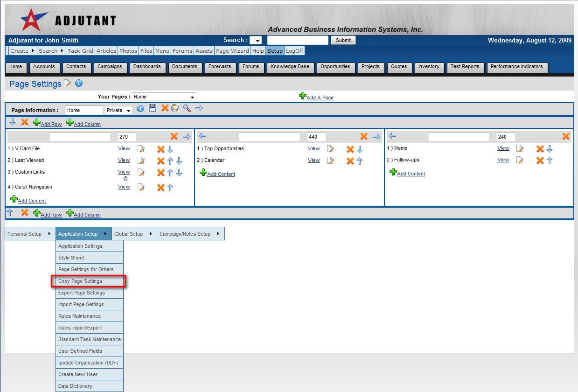The height and width of the screenshot is (392, 578).
Task: Select Copy Page Settings menu entry
Action: click(80, 281)
